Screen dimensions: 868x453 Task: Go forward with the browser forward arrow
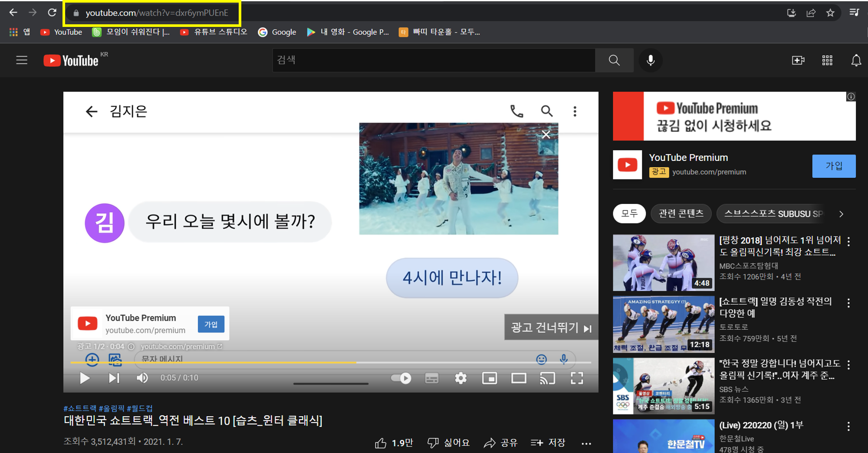33,13
